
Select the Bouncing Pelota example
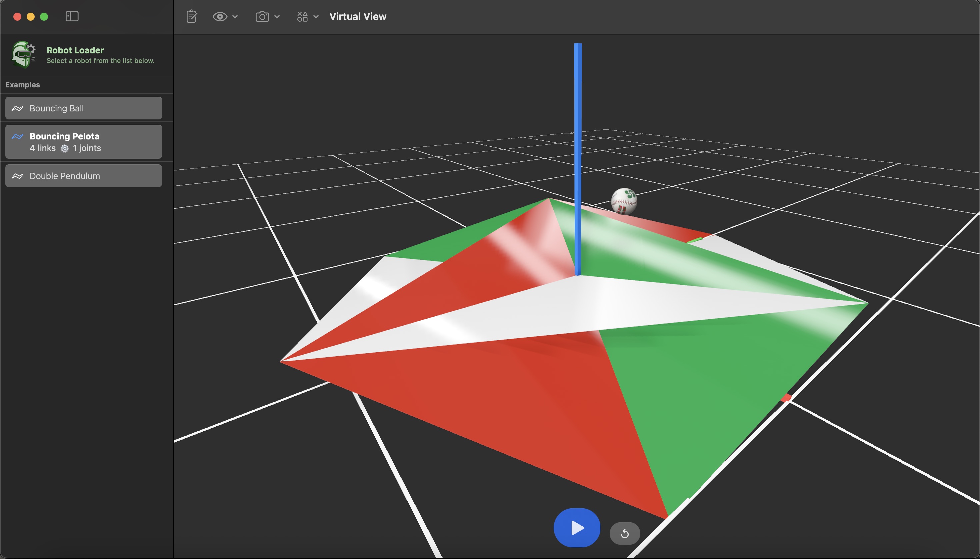click(x=83, y=142)
